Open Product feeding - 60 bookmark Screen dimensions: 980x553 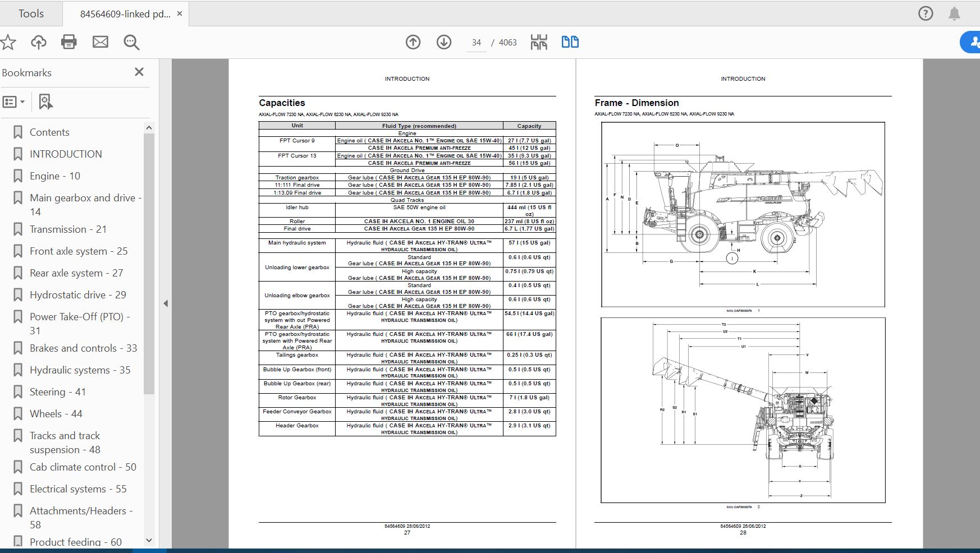tap(76, 542)
